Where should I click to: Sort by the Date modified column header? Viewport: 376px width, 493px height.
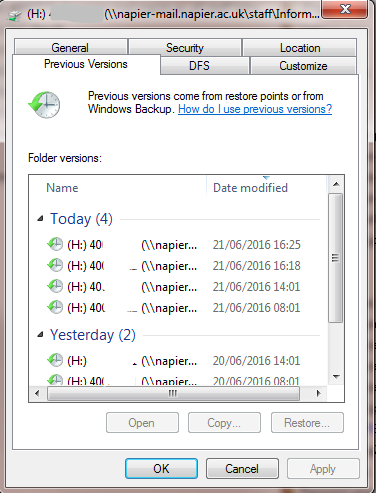pos(266,188)
